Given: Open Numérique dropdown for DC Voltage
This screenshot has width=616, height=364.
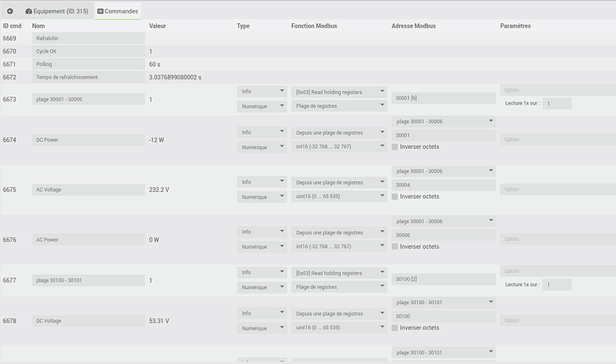Looking at the screenshot, I should point(262,328).
